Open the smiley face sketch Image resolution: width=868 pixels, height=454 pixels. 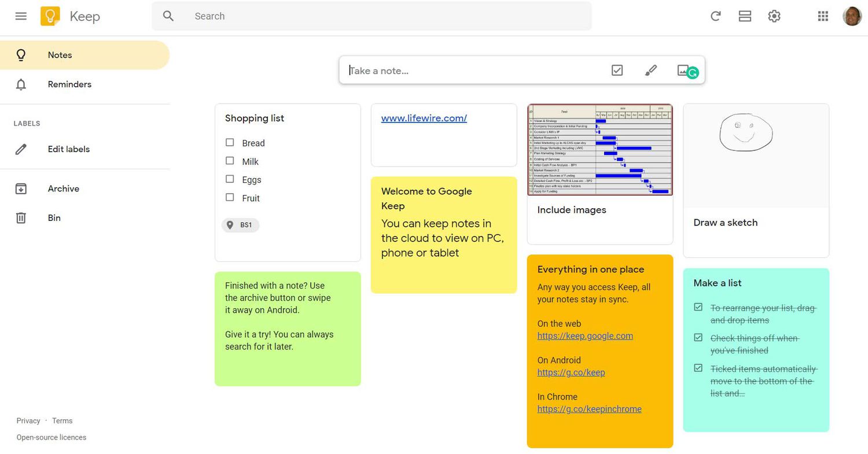pyautogui.click(x=746, y=132)
